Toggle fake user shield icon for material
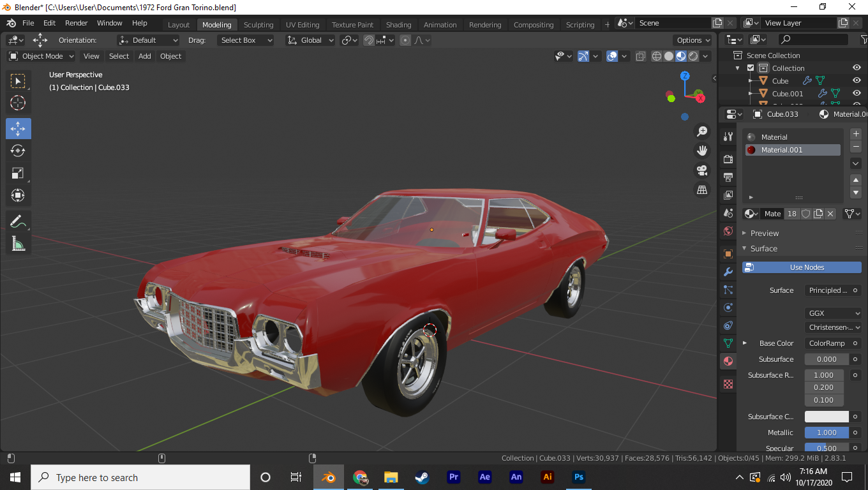Screen dimensions: 868x490 pyautogui.click(x=806, y=214)
